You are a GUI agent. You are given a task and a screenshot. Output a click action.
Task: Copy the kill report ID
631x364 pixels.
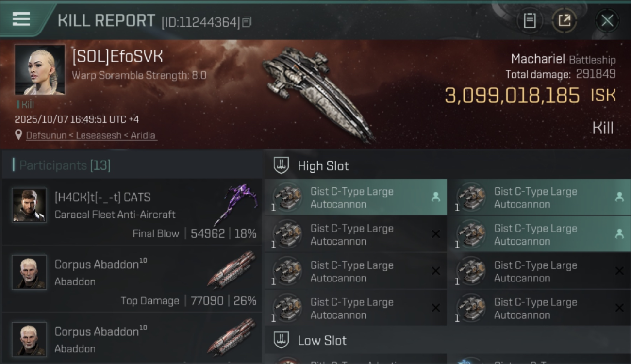pos(247,22)
